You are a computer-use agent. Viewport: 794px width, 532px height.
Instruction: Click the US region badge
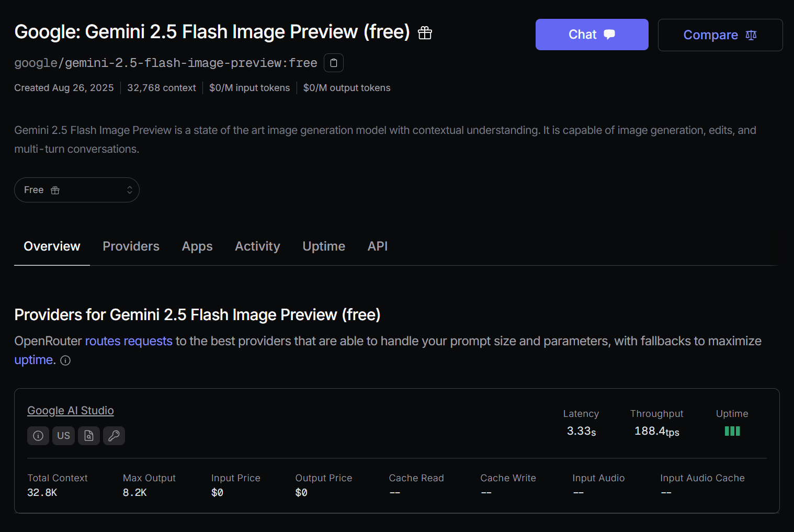point(63,436)
